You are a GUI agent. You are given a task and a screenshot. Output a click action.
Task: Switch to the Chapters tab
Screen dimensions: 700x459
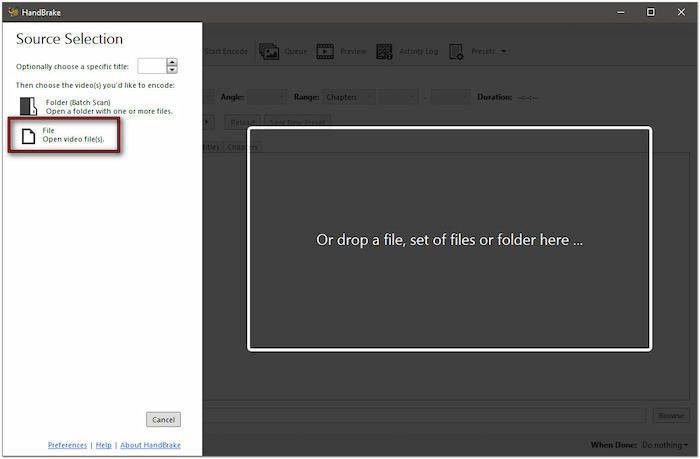(242, 147)
